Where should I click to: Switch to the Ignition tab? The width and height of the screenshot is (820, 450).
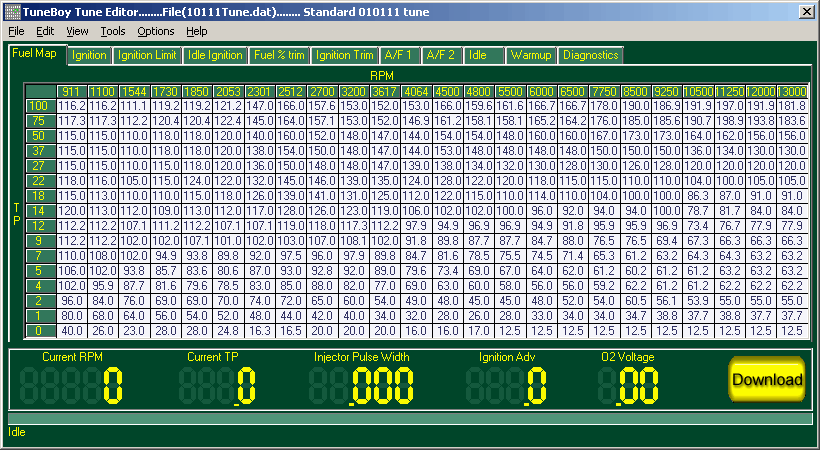89,55
